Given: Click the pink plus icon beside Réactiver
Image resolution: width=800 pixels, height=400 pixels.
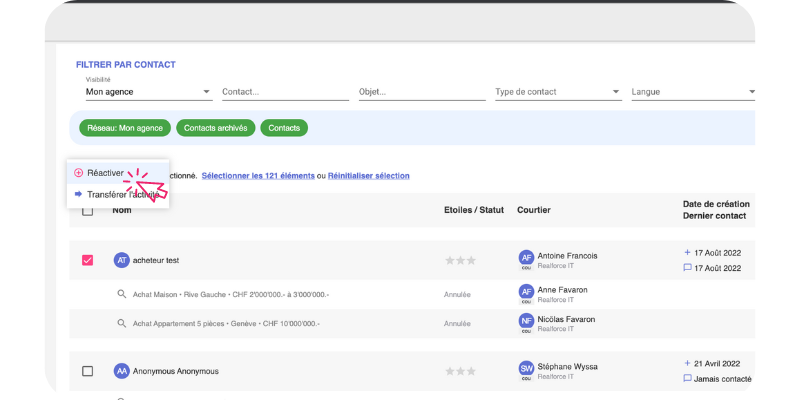Looking at the screenshot, I should 79,173.
